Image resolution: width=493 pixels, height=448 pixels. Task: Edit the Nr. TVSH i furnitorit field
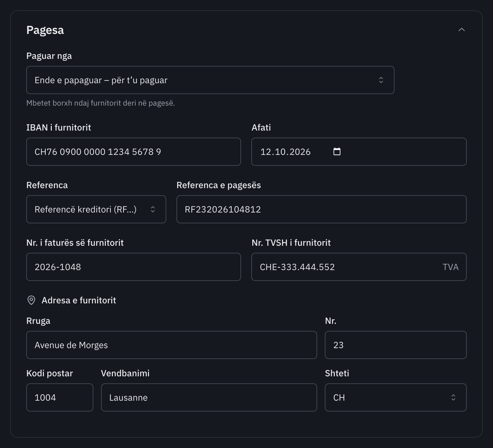359,267
